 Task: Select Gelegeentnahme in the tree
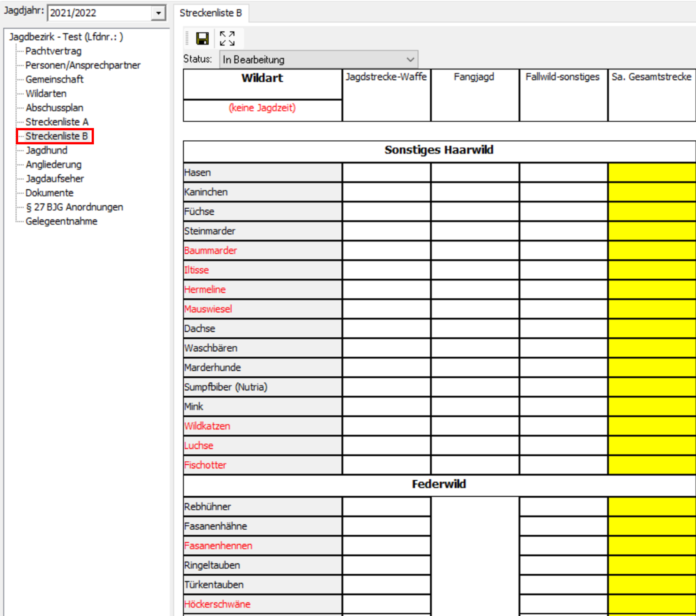pyautogui.click(x=61, y=221)
